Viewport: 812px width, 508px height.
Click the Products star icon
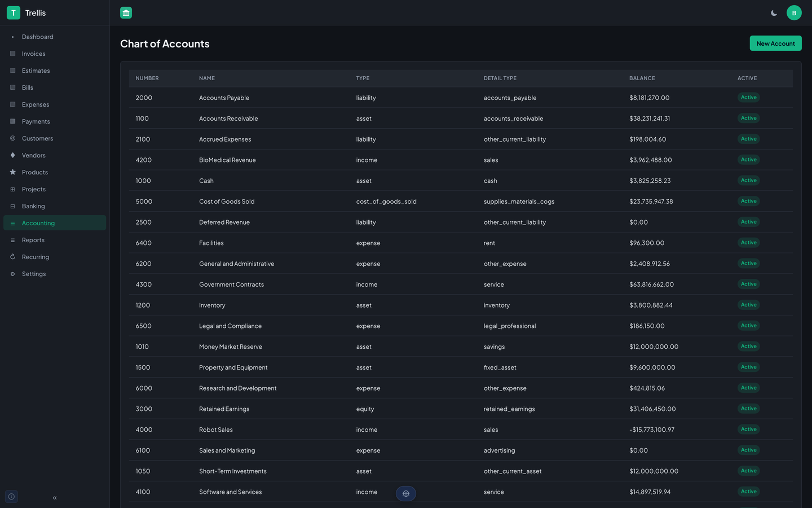tap(13, 172)
